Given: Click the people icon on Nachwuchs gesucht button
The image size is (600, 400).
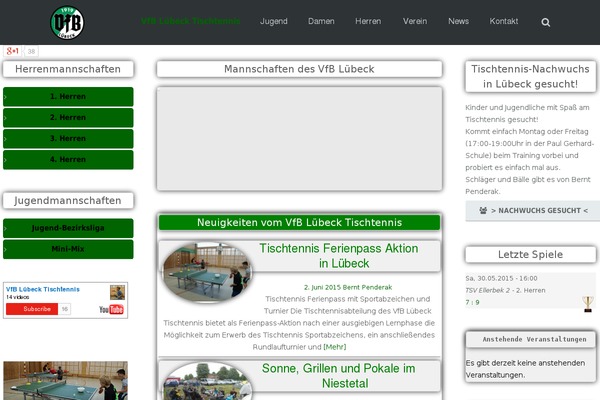Looking at the screenshot, I should [x=483, y=211].
